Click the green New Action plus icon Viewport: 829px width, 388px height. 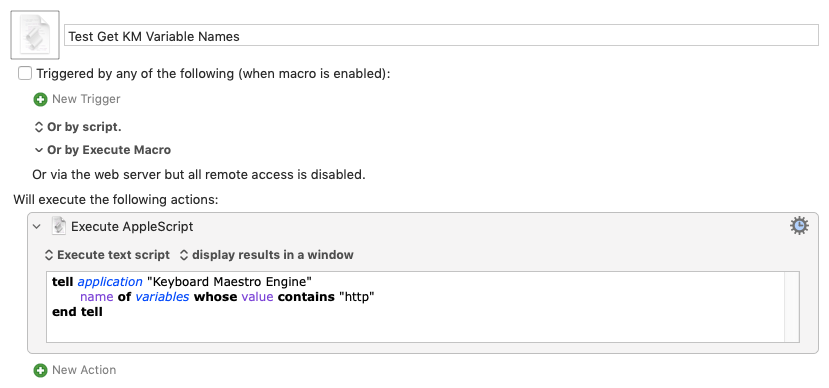coord(40,371)
